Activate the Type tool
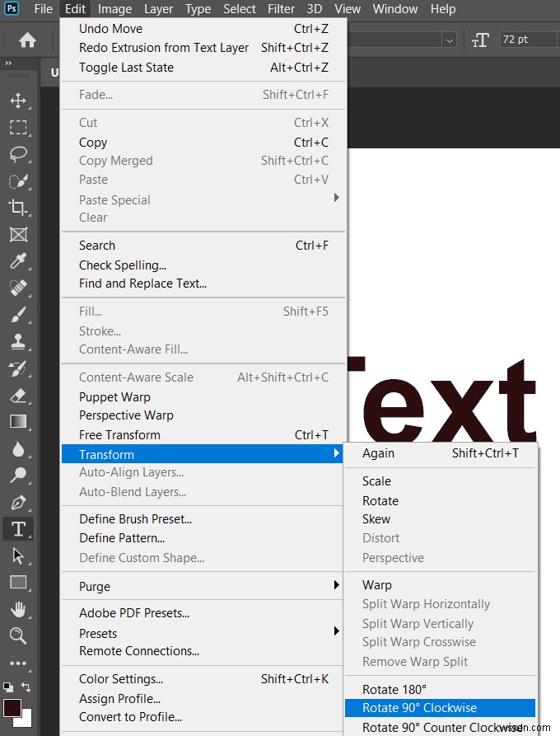 coord(12,528)
